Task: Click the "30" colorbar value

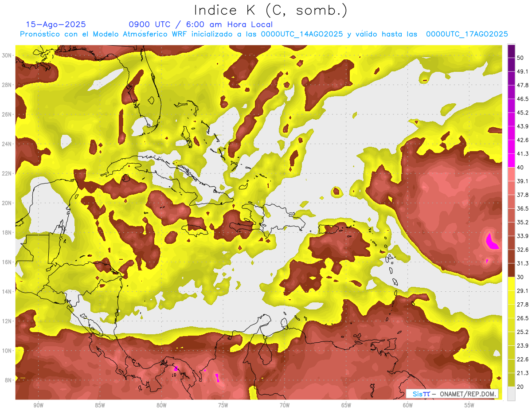Action: [x=520, y=277]
